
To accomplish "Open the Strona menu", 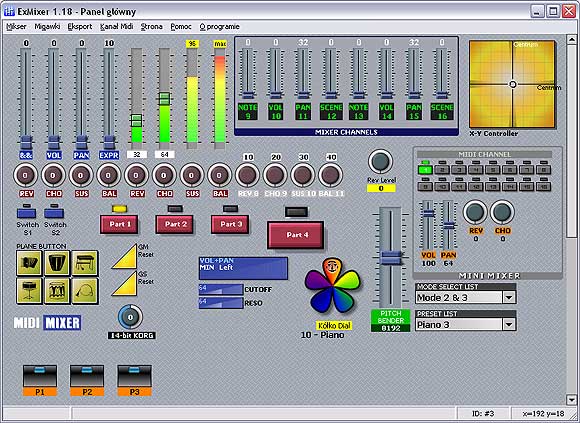I will click(x=152, y=27).
